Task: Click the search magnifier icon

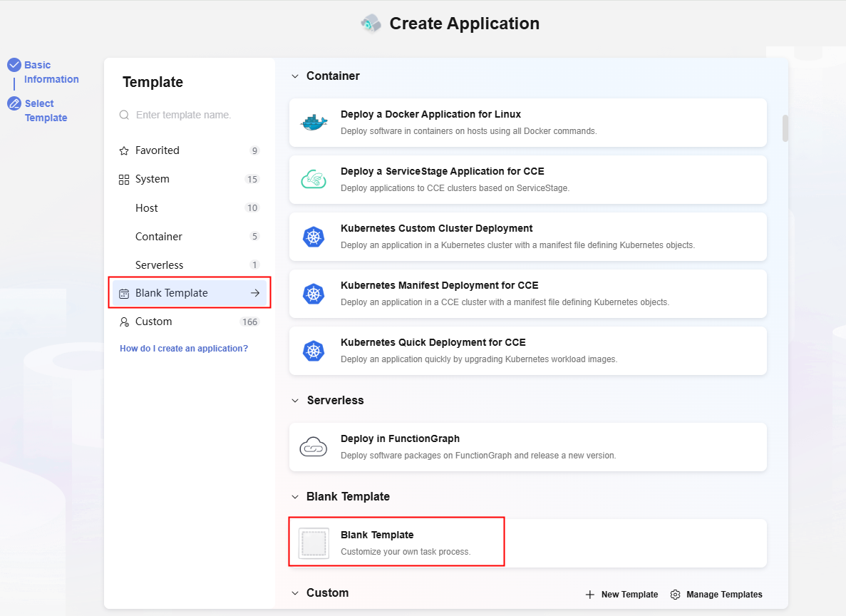Action: 124,115
